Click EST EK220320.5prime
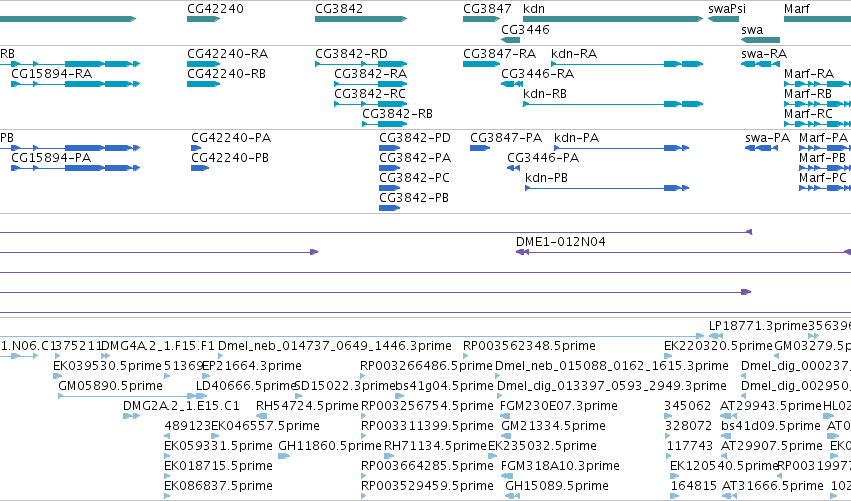This screenshot has height=501, width=851. pyautogui.click(x=718, y=346)
